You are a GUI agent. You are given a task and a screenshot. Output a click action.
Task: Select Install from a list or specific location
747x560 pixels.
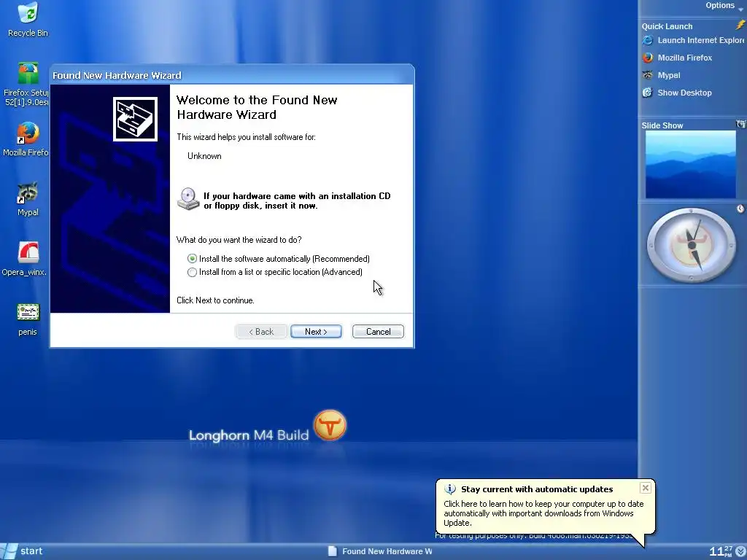(x=275, y=272)
